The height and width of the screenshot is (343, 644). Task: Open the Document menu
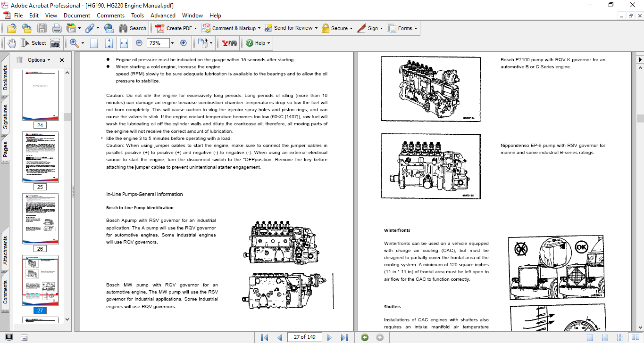pyautogui.click(x=77, y=16)
